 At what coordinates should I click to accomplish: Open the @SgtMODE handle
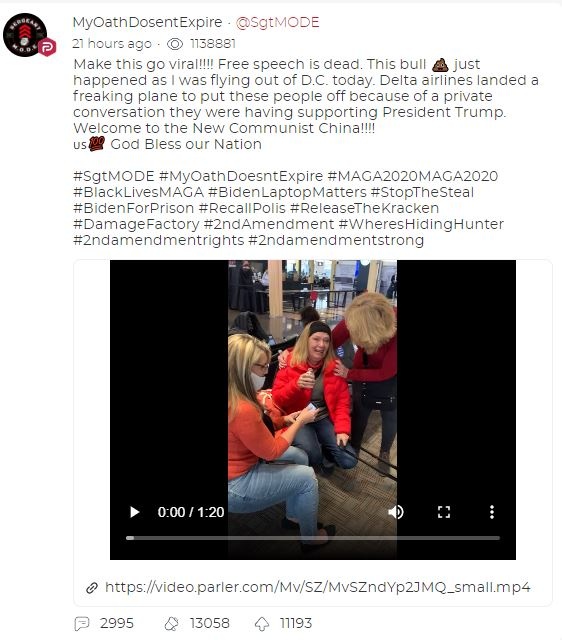click(x=278, y=22)
